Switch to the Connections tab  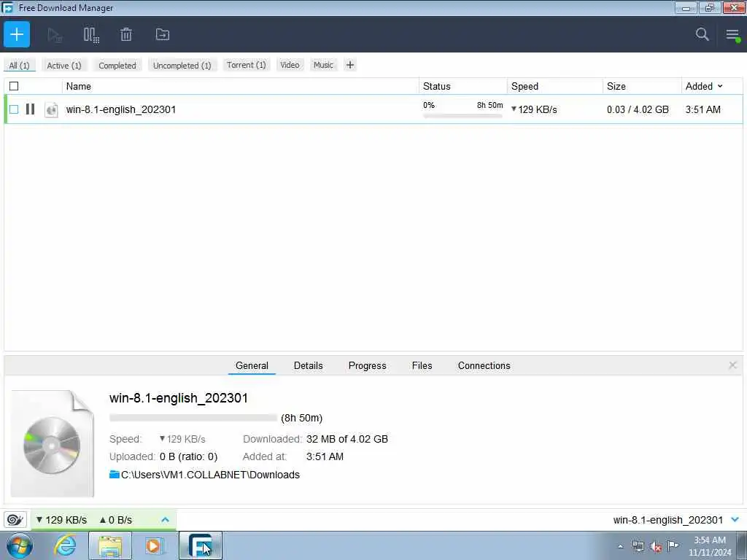coord(484,365)
